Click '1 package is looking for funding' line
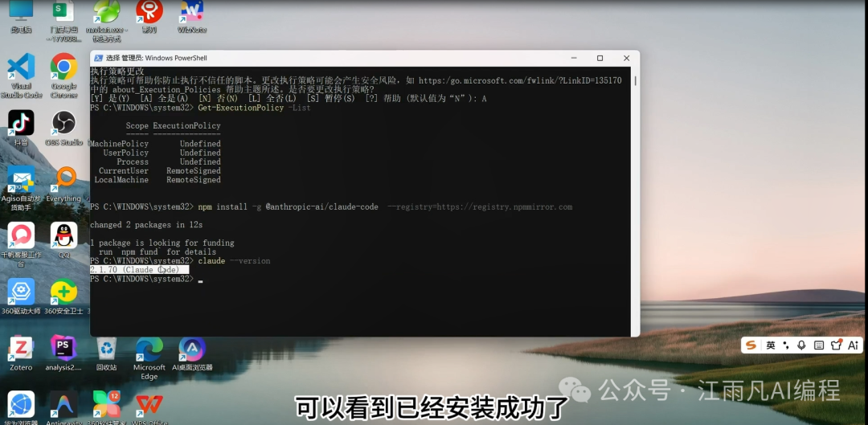The height and width of the screenshot is (425, 868). point(162,243)
